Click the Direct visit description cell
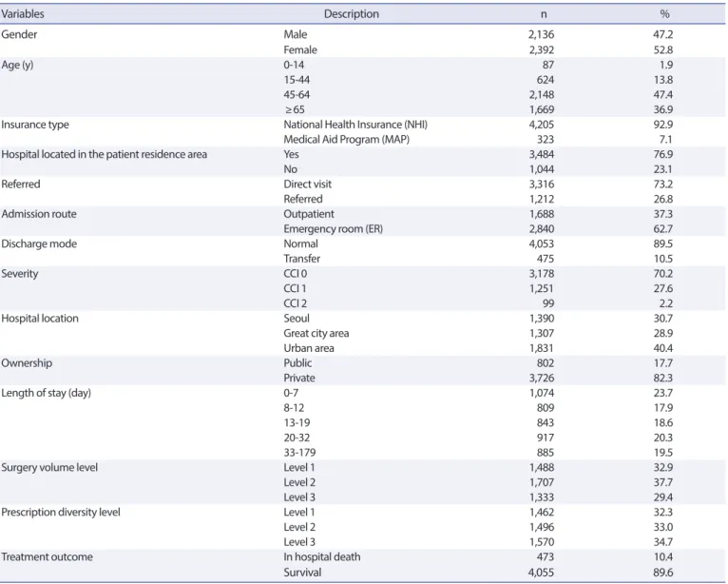Viewport: 728px width, 584px height. [307, 184]
